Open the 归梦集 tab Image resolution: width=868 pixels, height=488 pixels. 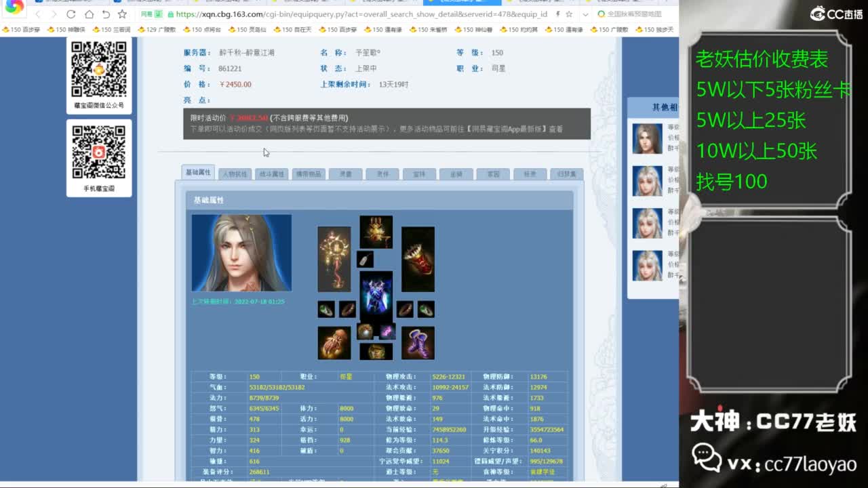point(566,174)
